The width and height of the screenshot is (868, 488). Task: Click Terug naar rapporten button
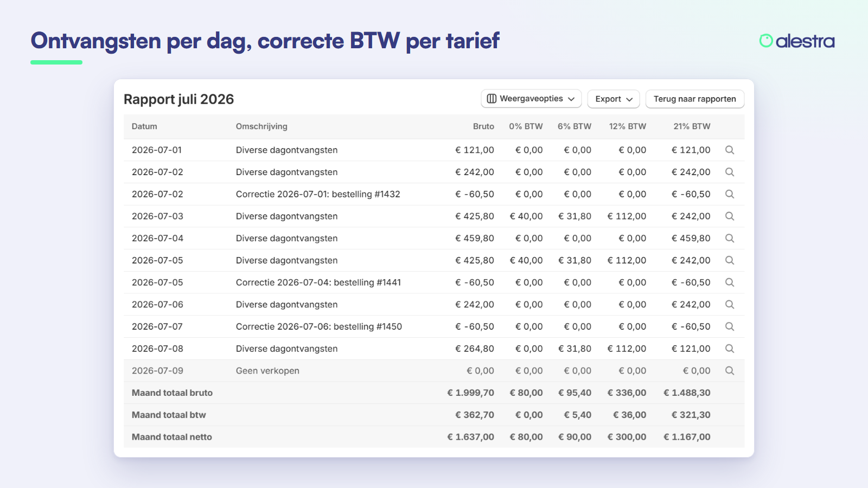[x=695, y=99]
